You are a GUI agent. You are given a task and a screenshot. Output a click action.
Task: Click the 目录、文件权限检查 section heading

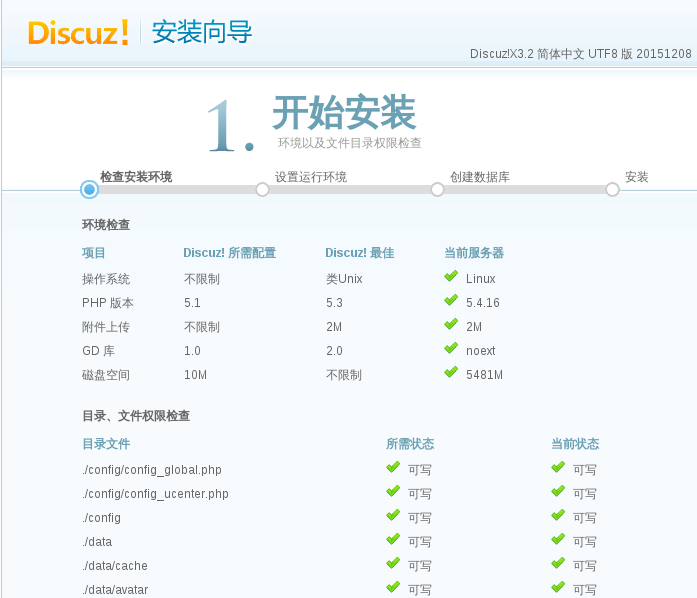click(x=136, y=416)
